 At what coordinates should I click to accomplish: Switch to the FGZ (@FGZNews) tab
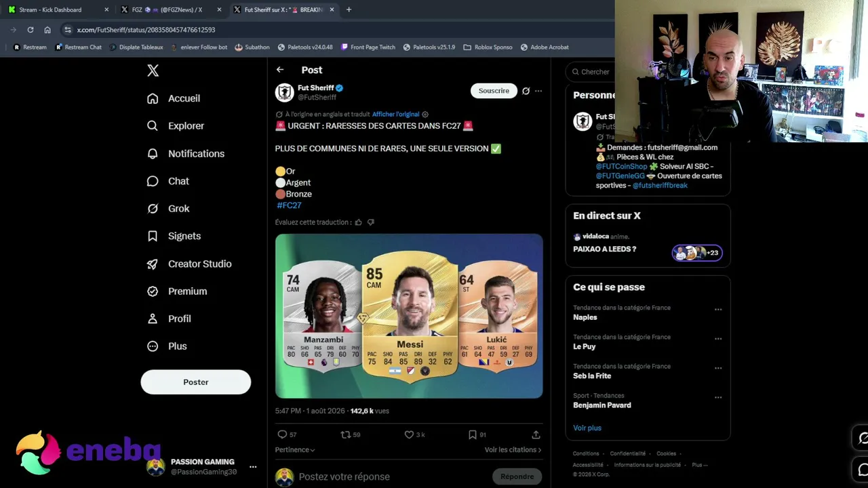pyautogui.click(x=170, y=9)
